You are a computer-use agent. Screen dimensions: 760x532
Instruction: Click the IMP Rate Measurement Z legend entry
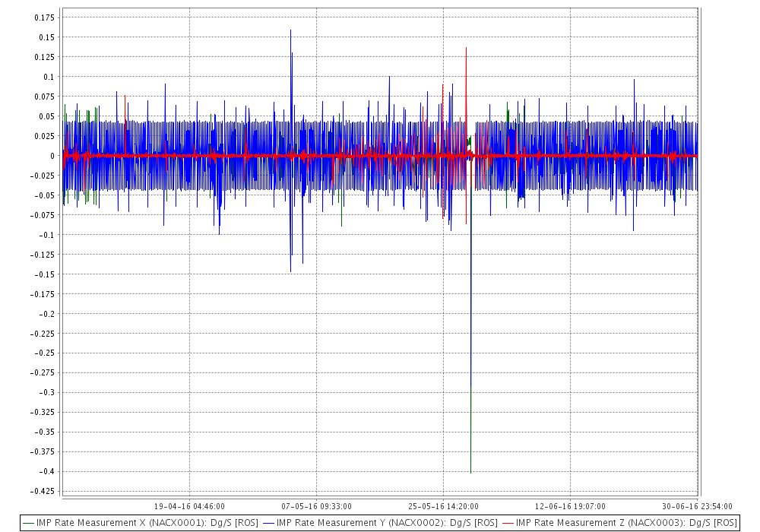(619, 523)
